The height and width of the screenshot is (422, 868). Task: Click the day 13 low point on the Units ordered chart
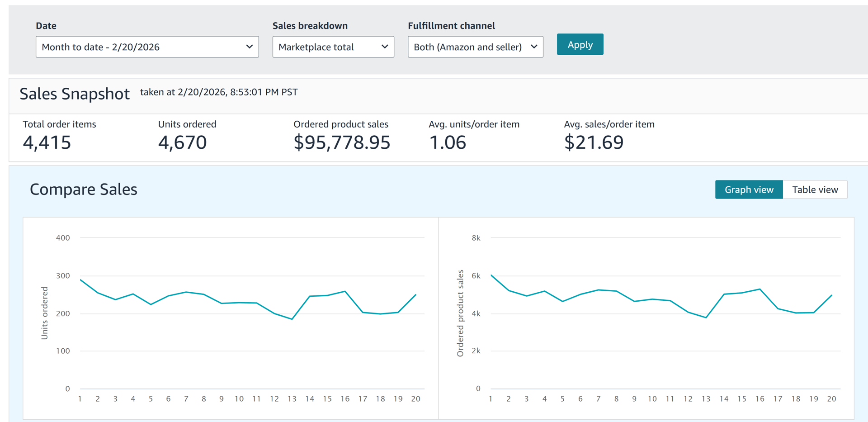tap(292, 319)
